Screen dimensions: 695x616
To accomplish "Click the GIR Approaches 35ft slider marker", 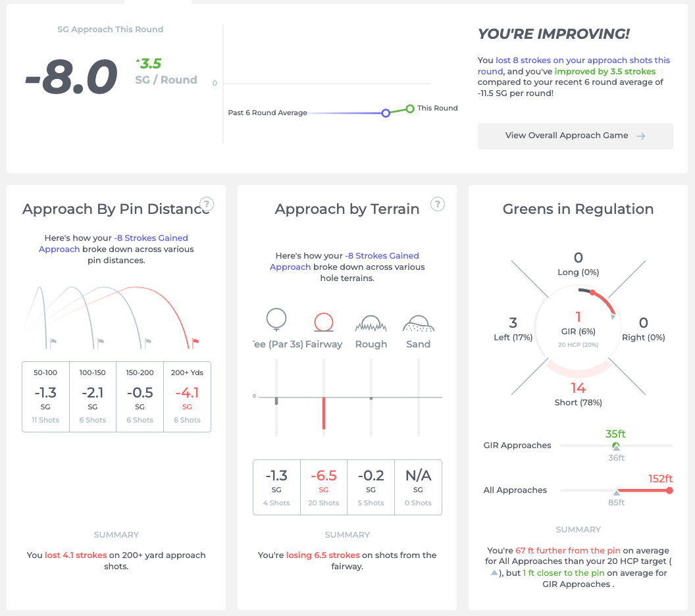I will (615, 446).
